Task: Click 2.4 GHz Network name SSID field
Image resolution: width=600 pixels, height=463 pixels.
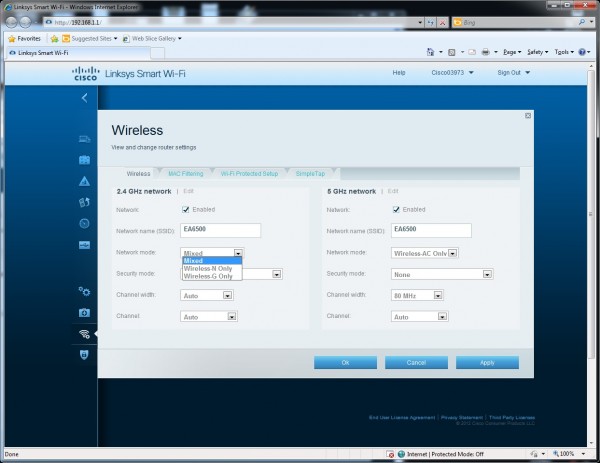Action: click(x=220, y=230)
